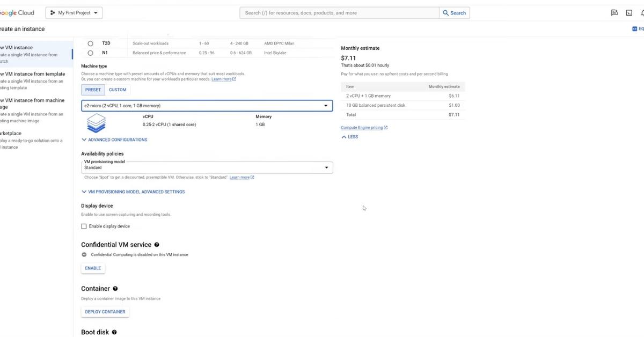Open Compute Engine pricing link
This screenshot has width=644, height=337.
click(x=364, y=128)
